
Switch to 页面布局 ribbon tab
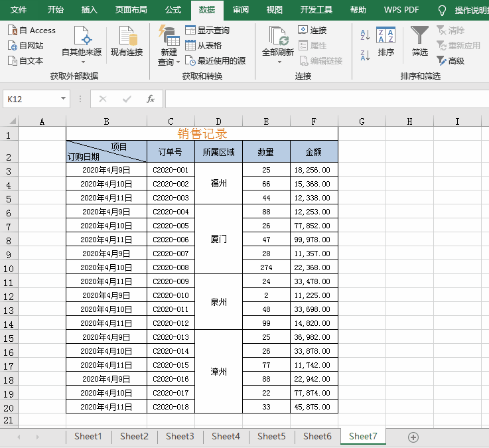coord(131,10)
